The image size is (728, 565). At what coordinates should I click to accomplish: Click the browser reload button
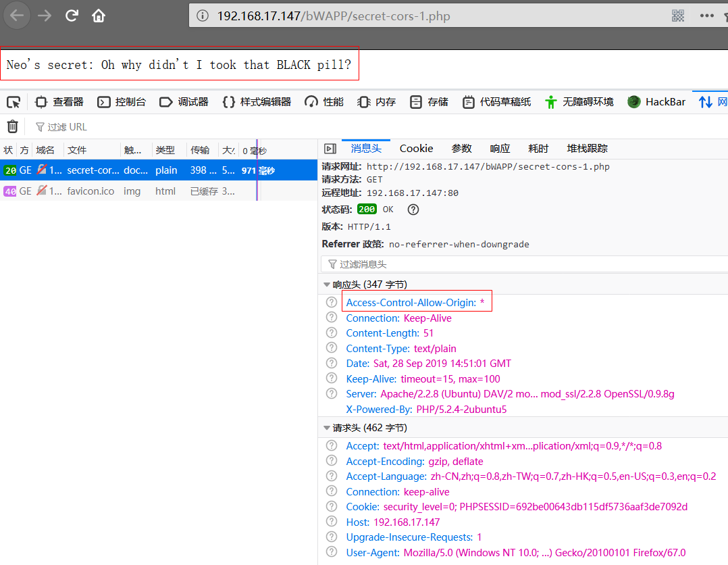point(72,16)
